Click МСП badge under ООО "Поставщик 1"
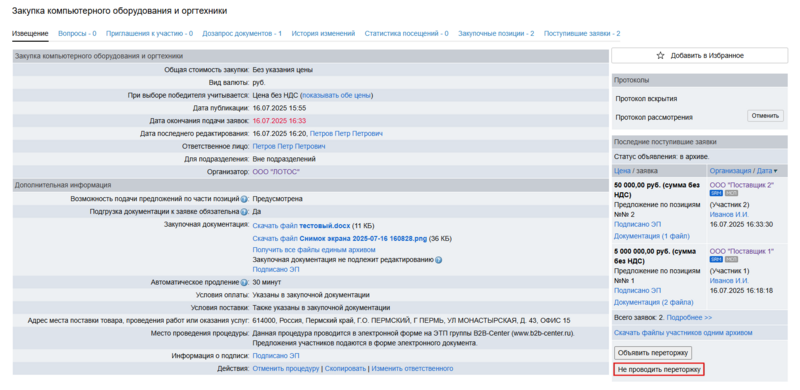800x390 pixels. coord(731,259)
